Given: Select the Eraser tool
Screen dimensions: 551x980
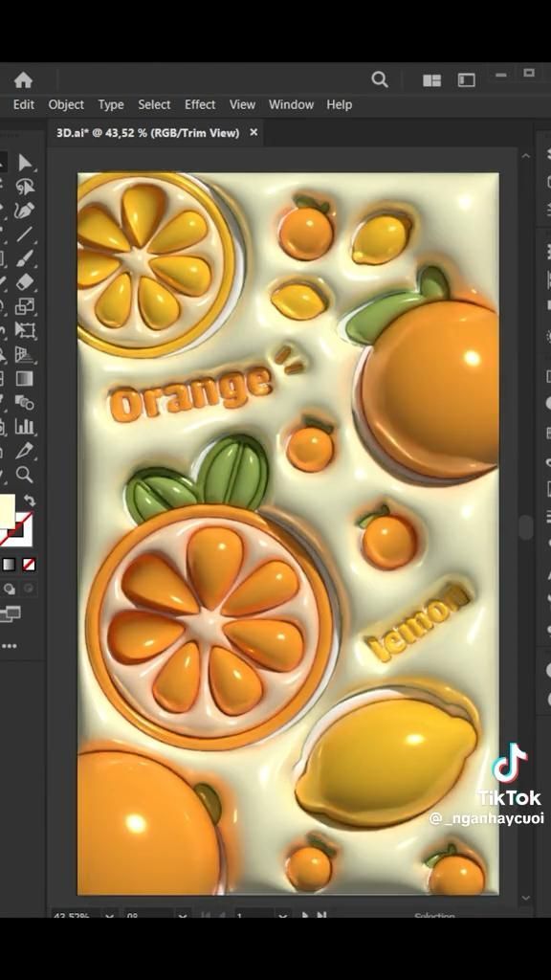Looking at the screenshot, I should click(x=24, y=282).
